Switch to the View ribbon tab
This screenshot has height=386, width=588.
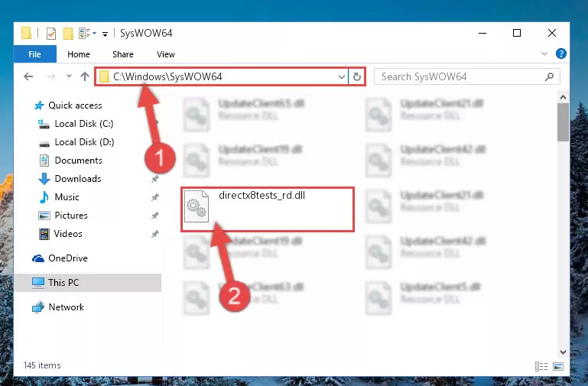click(x=166, y=54)
